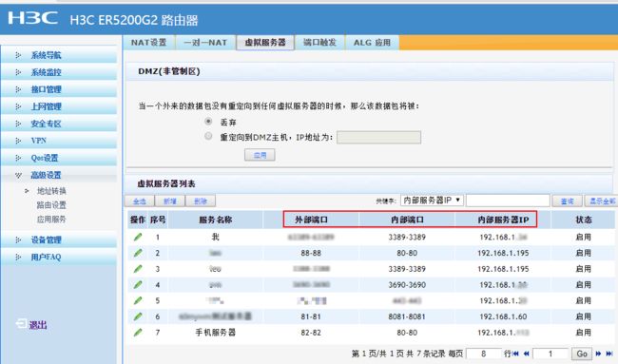Click the 192.168.1.60 IP cell
This screenshot has height=364, width=618.
point(503,316)
